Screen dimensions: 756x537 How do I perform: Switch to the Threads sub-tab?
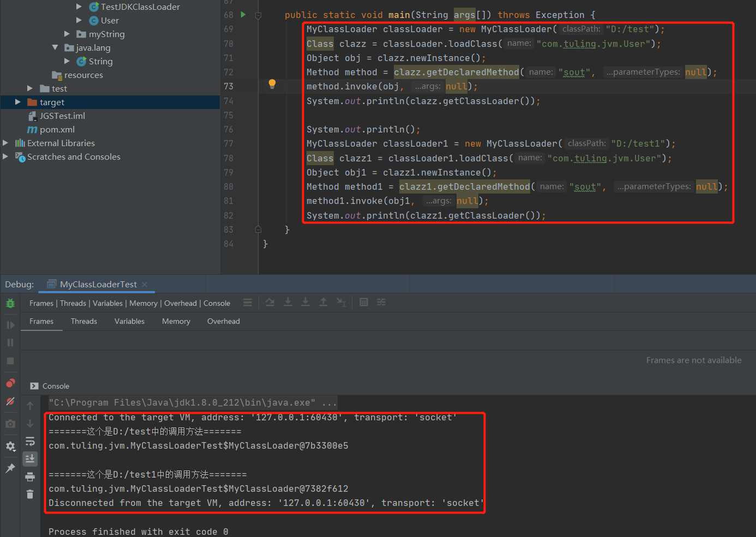pos(84,322)
